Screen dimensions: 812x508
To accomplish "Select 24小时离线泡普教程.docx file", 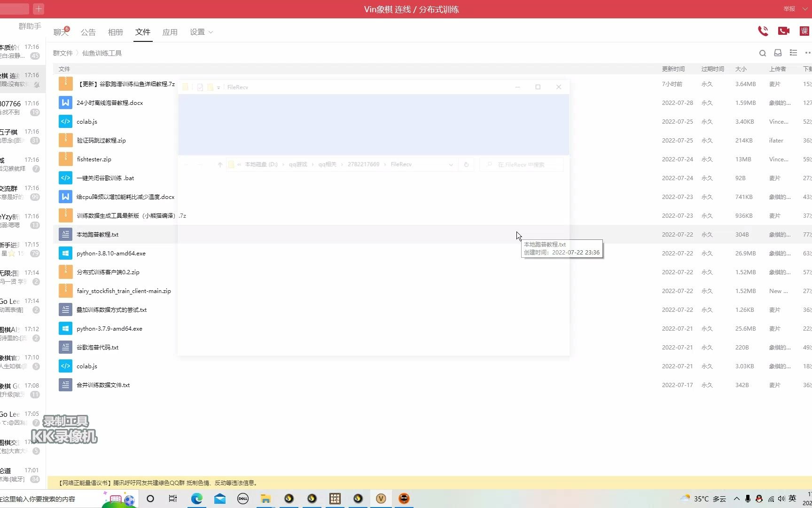I will [x=109, y=103].
